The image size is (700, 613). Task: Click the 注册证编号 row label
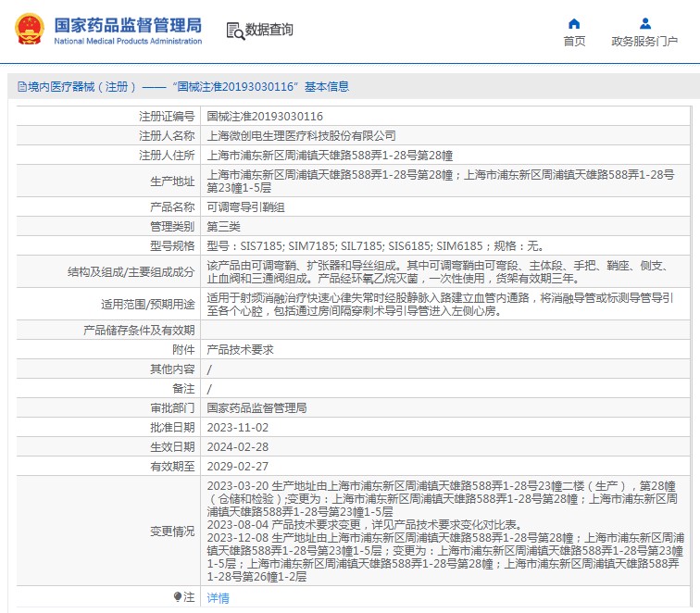point(167,117)
